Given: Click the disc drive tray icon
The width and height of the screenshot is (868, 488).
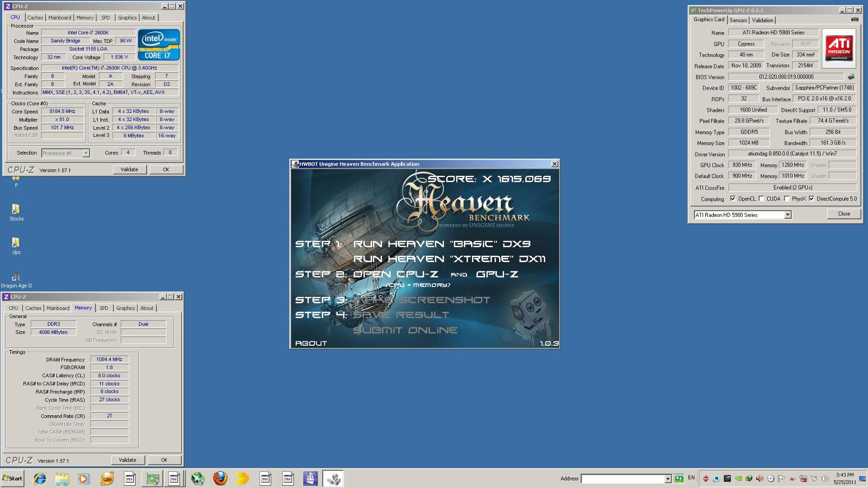Looking at the screenshot, I should [770, 478].
